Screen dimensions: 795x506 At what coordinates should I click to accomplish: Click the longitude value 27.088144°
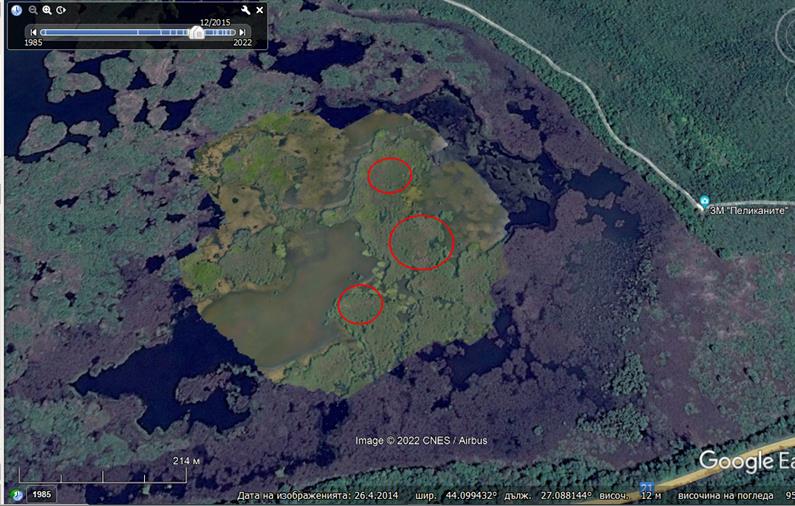(x=566, y=495)
